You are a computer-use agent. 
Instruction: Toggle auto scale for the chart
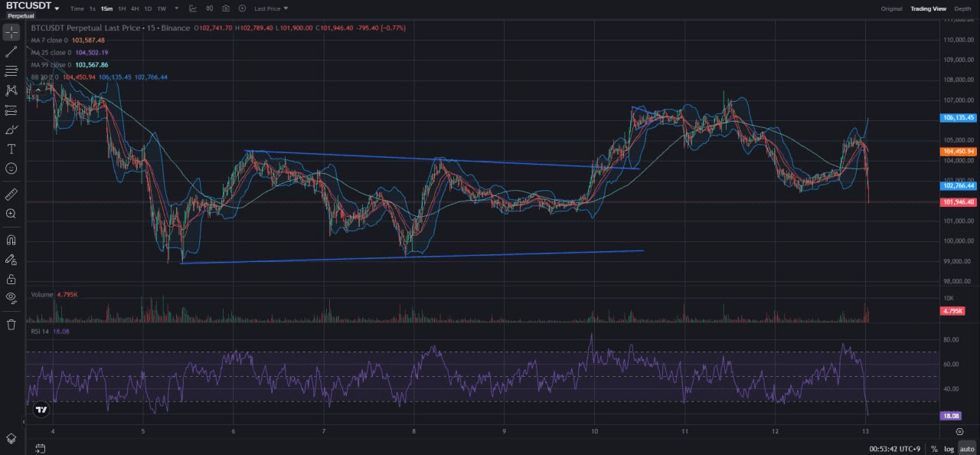click(x=966, y=449)
